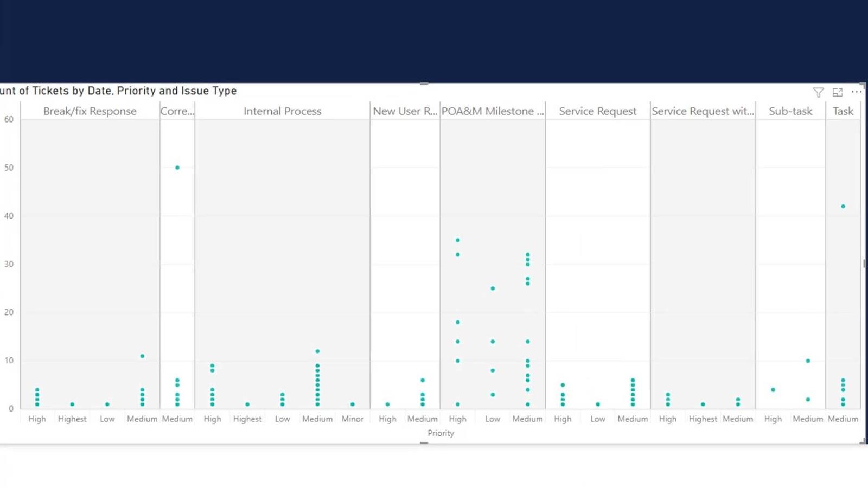The width and height of the screenshot is (868, 488).
Task: Click Highest label under Service Request wit...
Action: tap(703, 419)
